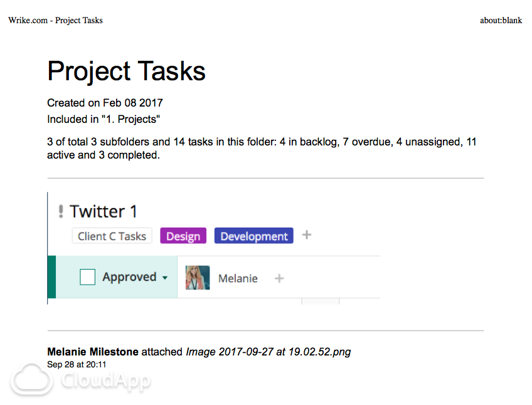Click the about:blank address text
The image size is (532, 405).
coord(501,21)
